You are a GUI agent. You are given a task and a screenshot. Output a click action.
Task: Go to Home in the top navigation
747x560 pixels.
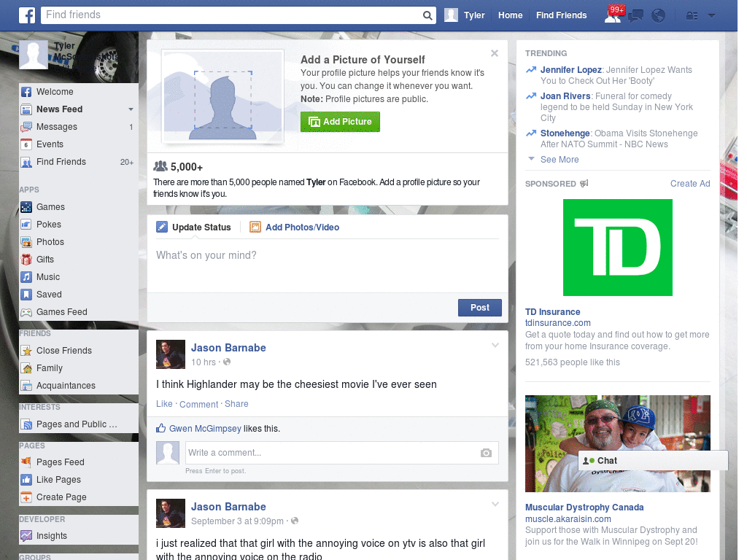510,15
